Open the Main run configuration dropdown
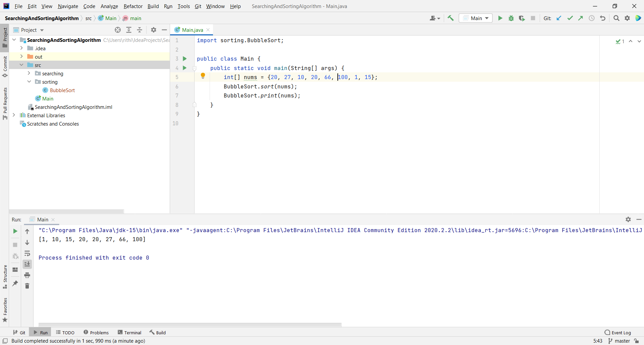This screenshot has height=345, width=644. (x=476, y=18)
